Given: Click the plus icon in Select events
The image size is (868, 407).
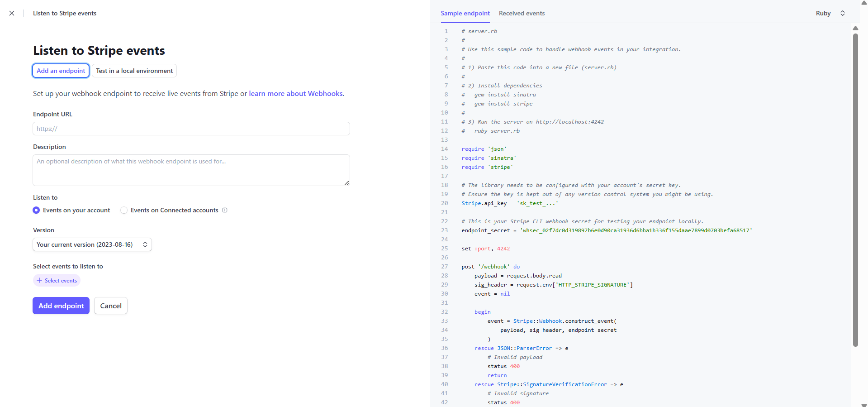Looking at the screenshot, I should [x=39, y=281].
